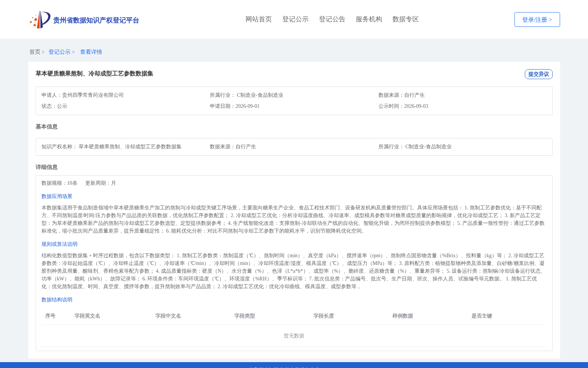Click the 数据结构说明 subheading
The width and height of the screenshot is (588, 368).
click(57, 300)
